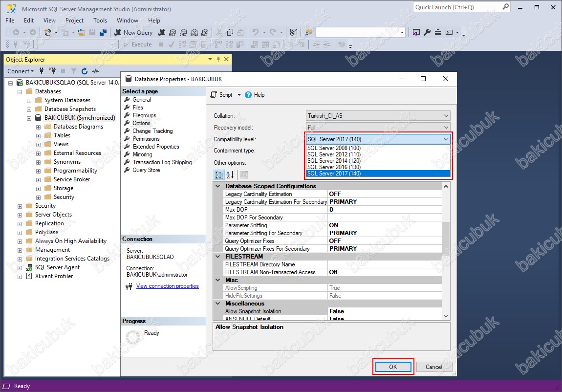Choose SQL Server 2012 (110) compatibility level
Image resolution: width=562 pixels, height=392 pixels.
click(x=378, y=154)
